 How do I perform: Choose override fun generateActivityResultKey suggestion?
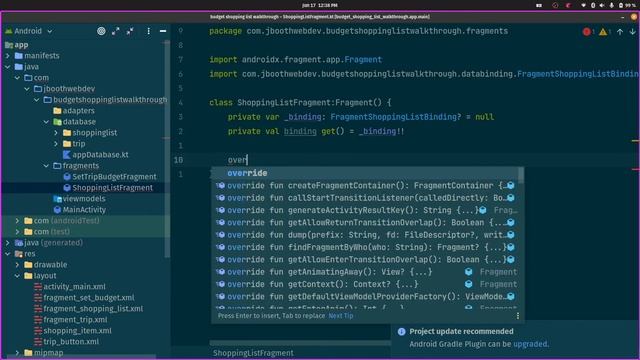364,210
